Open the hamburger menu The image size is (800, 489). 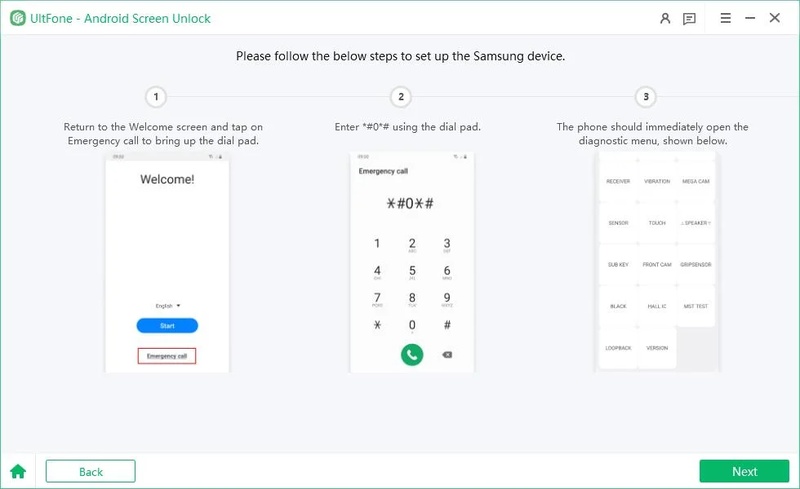coord(726,18)
